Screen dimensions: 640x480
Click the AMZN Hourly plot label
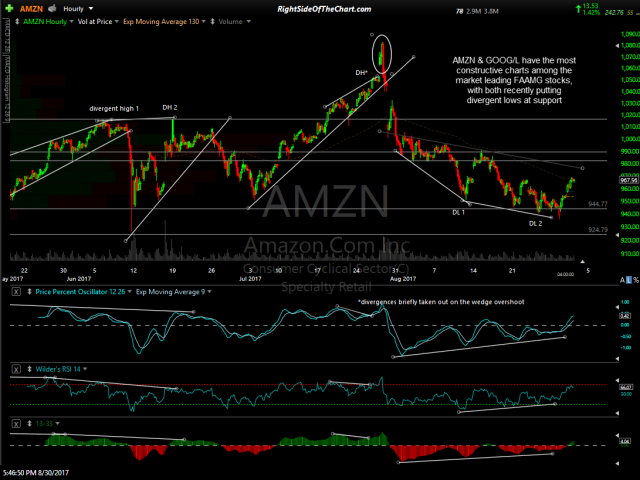tap(45, 22)
